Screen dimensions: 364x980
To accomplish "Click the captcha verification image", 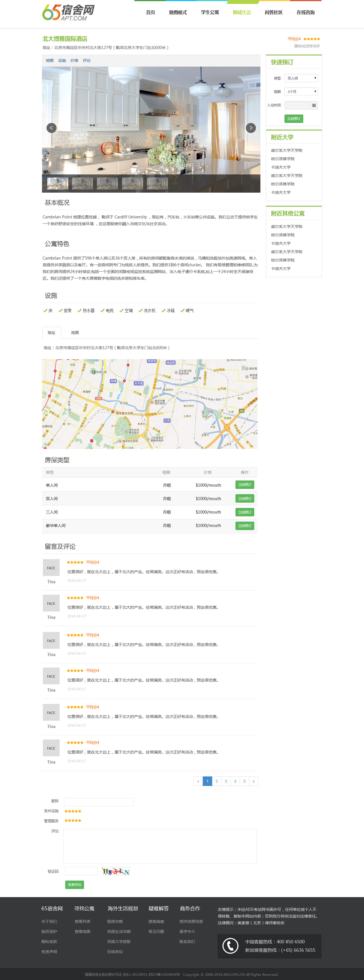I will [x=116, y=871].
